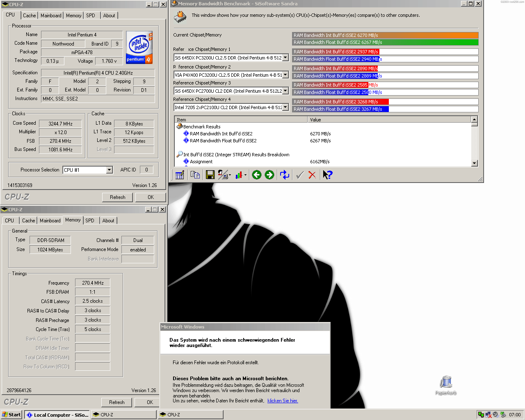Open SPD tab in lower CPU-Z window

click(90, 221)
